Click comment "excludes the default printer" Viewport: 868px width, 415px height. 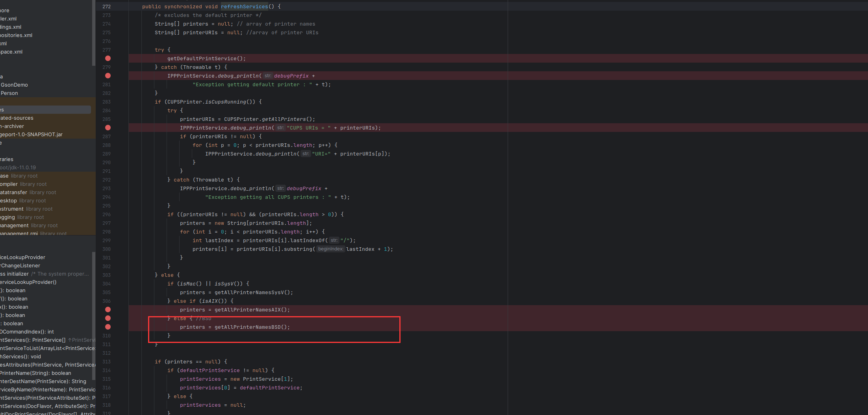click(208, 15)
